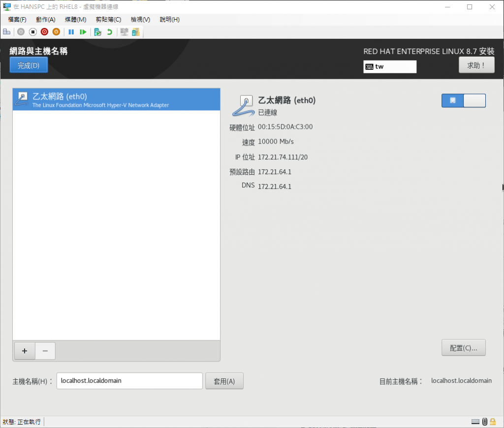The height and width of the screenshot is (428, 504).
Task: Turn off the VM with the stop icon
Action: click(33, 32)
